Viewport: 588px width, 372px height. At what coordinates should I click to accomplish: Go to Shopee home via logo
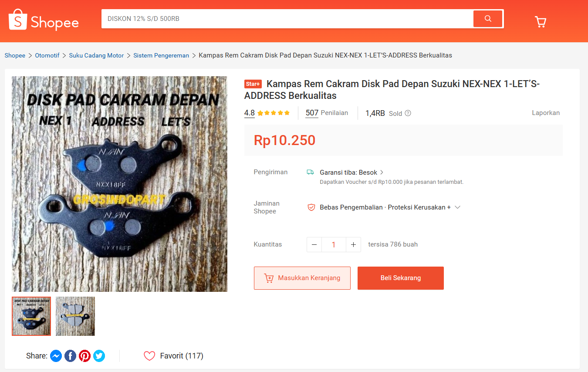click(44, 20)
